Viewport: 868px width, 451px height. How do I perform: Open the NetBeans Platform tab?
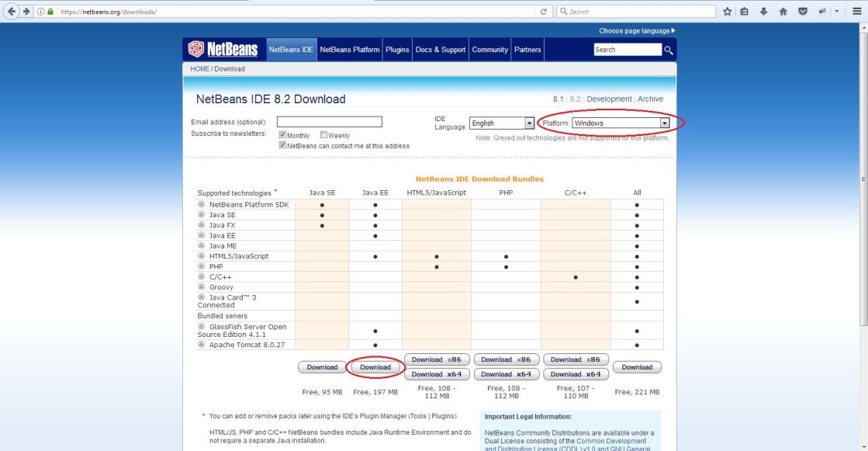(x=350, y=50)
